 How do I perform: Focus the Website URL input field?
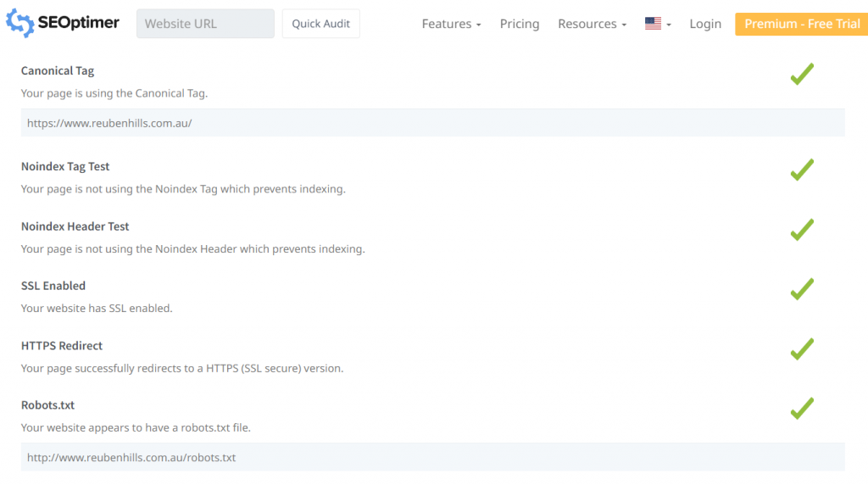point(205,24)
